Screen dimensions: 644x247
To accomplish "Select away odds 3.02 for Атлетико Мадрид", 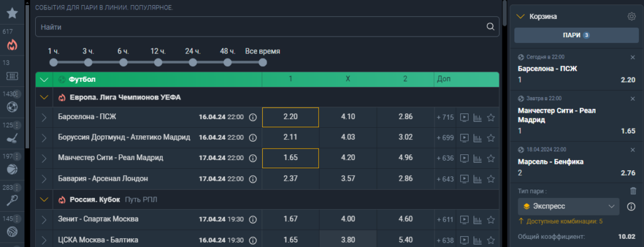I will (x=406, y=137).
